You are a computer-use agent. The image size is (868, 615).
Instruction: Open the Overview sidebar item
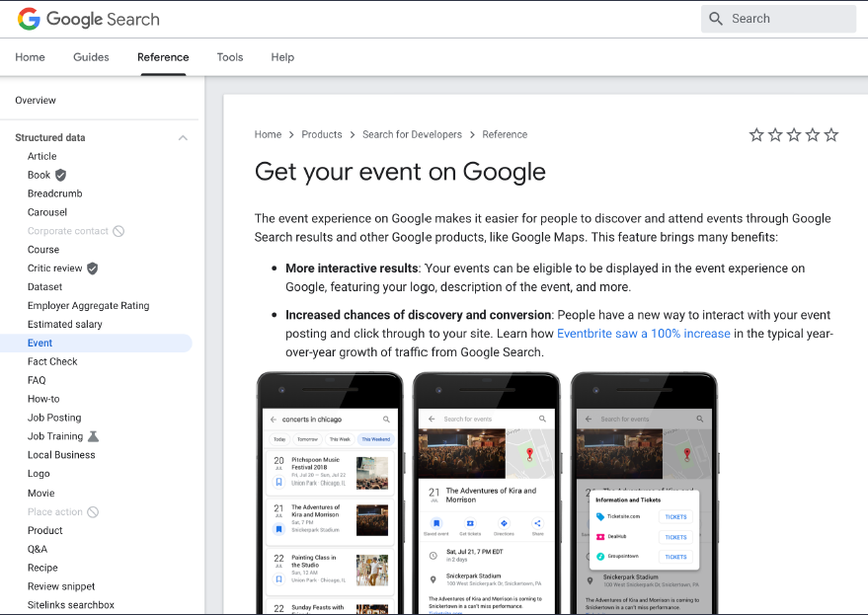point(36,101)
